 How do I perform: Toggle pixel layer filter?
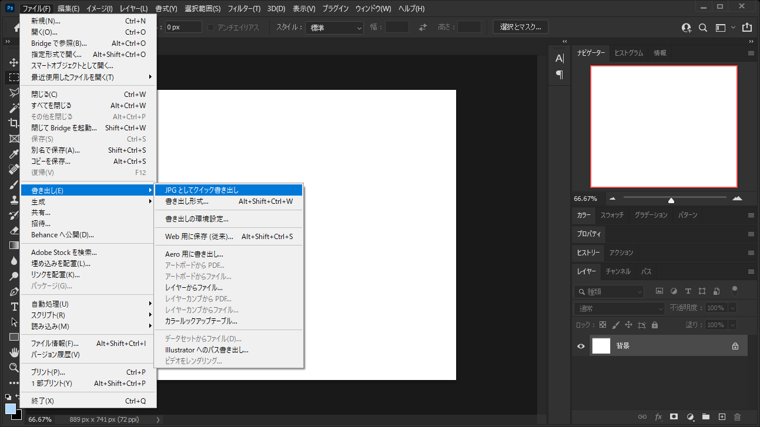click(x=659, y=291)
